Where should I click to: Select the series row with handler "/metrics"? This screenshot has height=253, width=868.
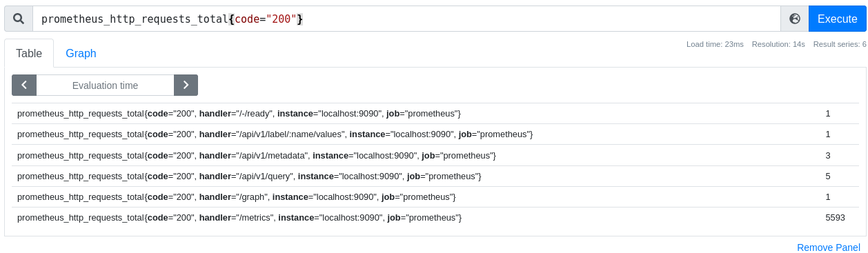tap(435, 217)
